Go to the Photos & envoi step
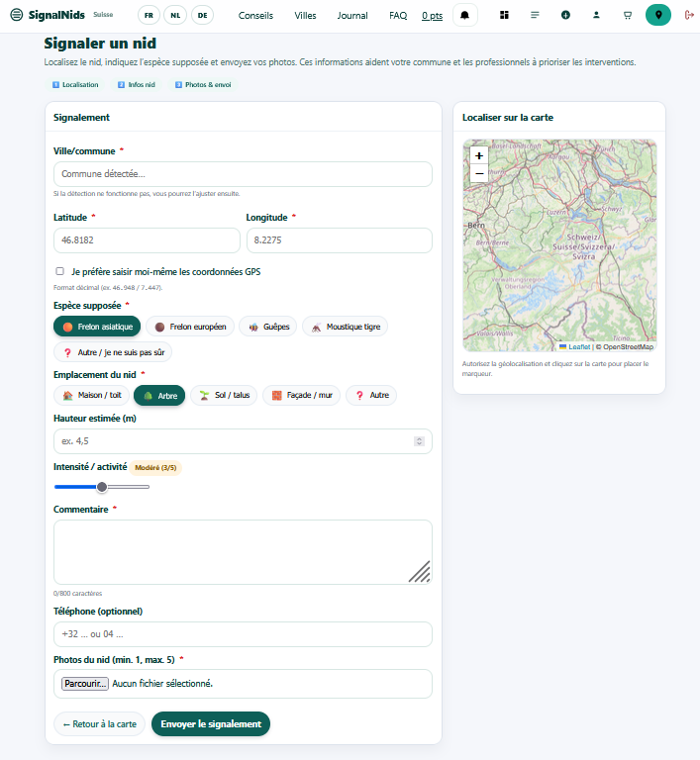The height and width of the screenshot is (760, 700). pos(203,85)
